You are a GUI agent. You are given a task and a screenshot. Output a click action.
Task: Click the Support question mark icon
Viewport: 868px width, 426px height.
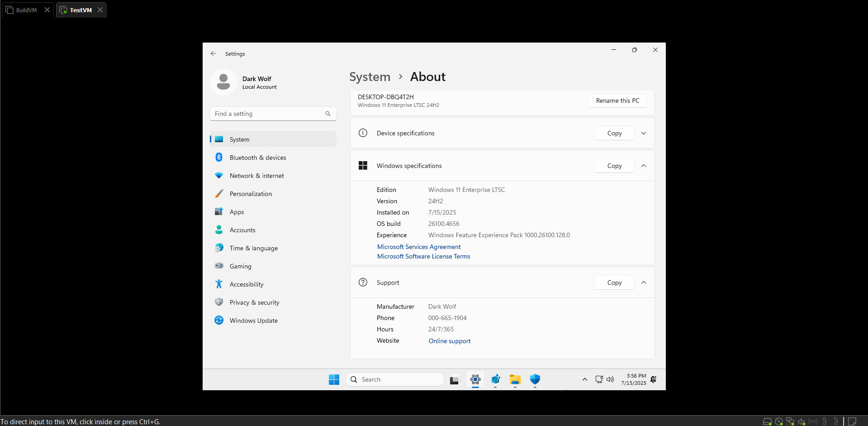point(363,282)
